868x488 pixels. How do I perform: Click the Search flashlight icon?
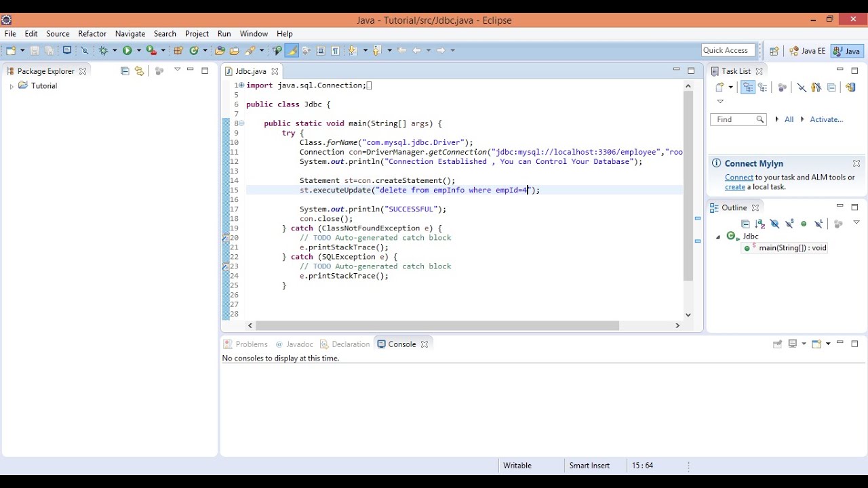coord(250,50)
